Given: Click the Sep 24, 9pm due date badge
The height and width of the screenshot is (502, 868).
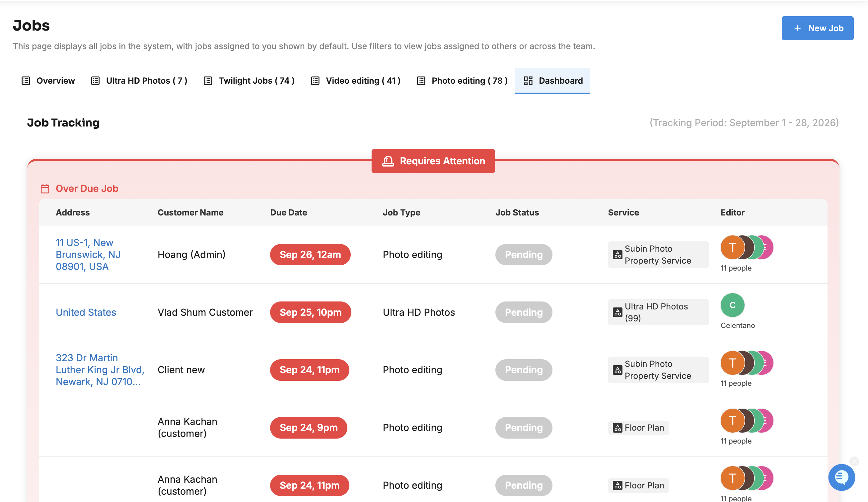Looking at the screenshot, I should (x=308, y=428).
